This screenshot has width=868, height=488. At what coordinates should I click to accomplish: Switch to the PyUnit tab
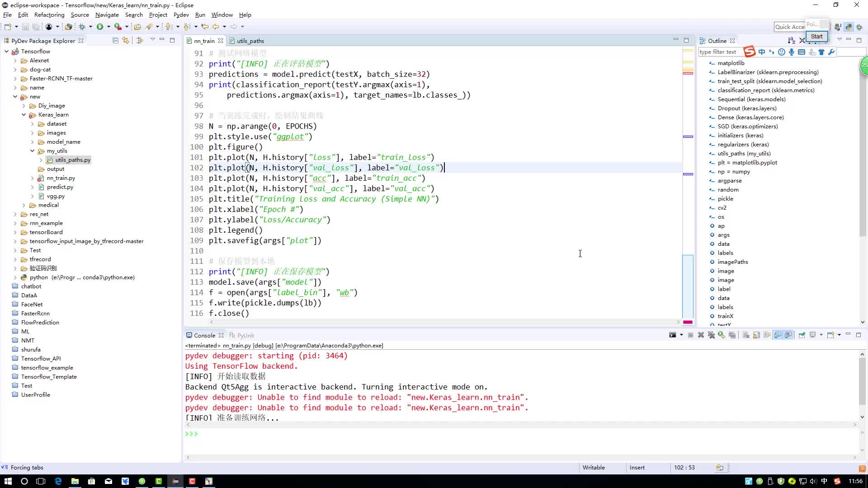pyautogui.click(x=242, y=335)
